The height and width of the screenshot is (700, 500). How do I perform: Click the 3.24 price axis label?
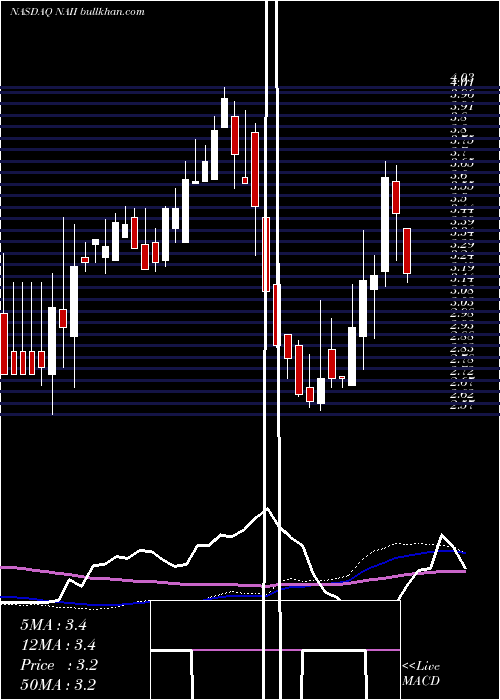462,256
